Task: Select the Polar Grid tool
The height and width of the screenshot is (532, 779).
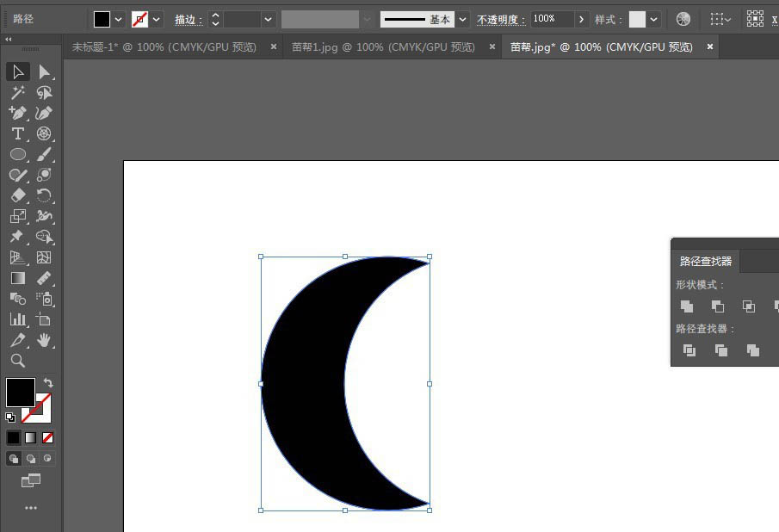Action: coord(44,133)
